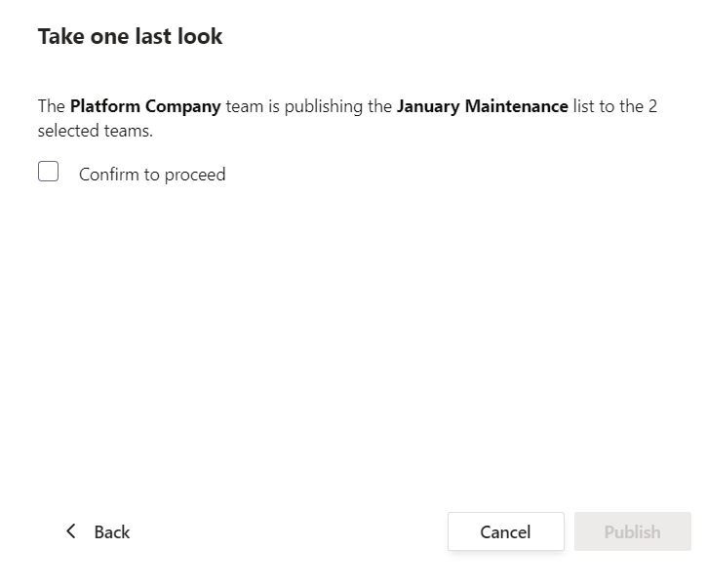Click the word 'Take' in the dialog title

[x=59, y=37]
